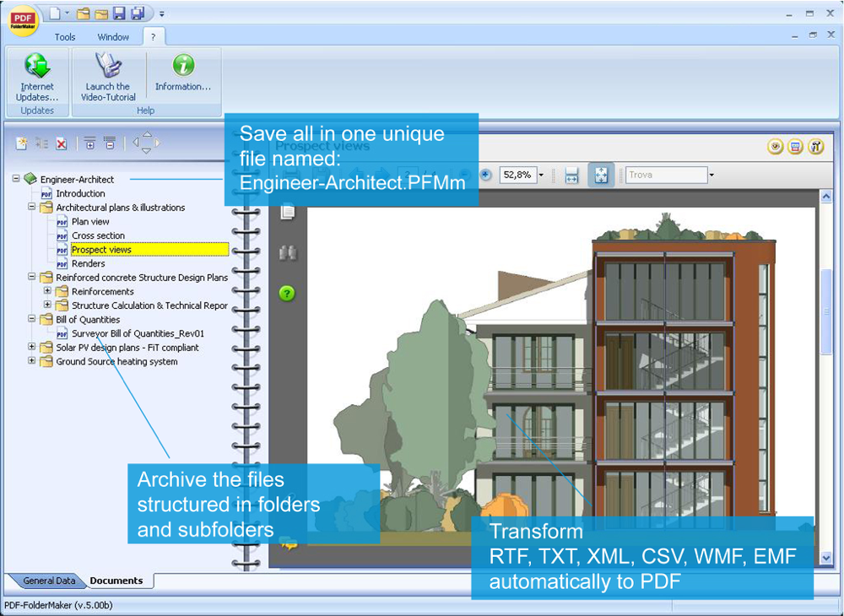Expand the Reinforcements subfolder
This screenshot has width=844, height=616.
tap(47, 290)
